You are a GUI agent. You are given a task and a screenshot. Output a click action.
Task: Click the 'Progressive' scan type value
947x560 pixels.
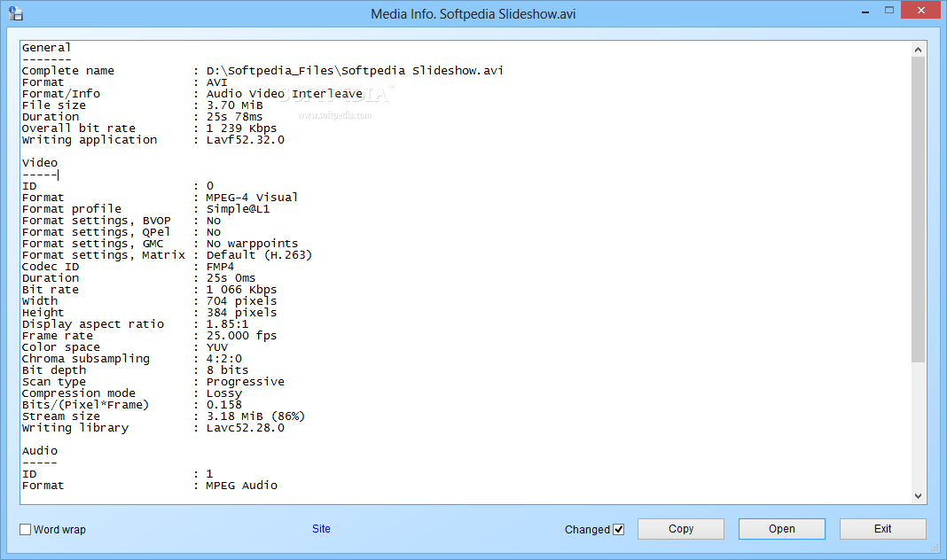246,381
